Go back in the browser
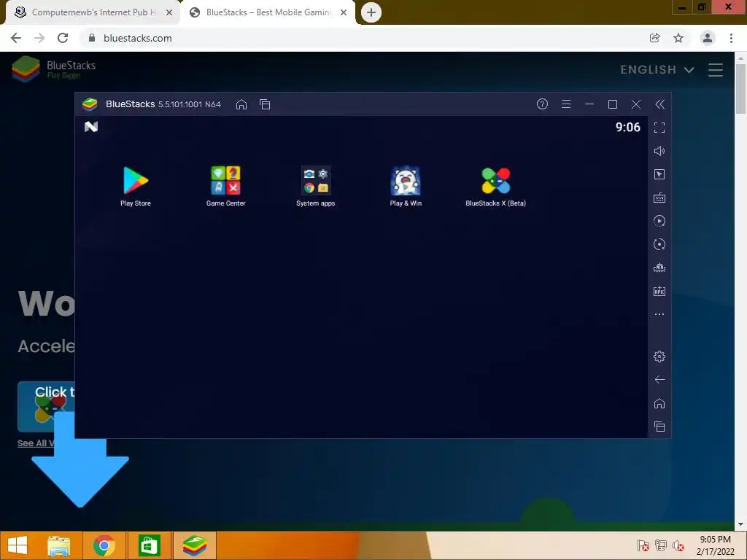The width and height of the screenshot is (747, 560). tap(16, 38)
